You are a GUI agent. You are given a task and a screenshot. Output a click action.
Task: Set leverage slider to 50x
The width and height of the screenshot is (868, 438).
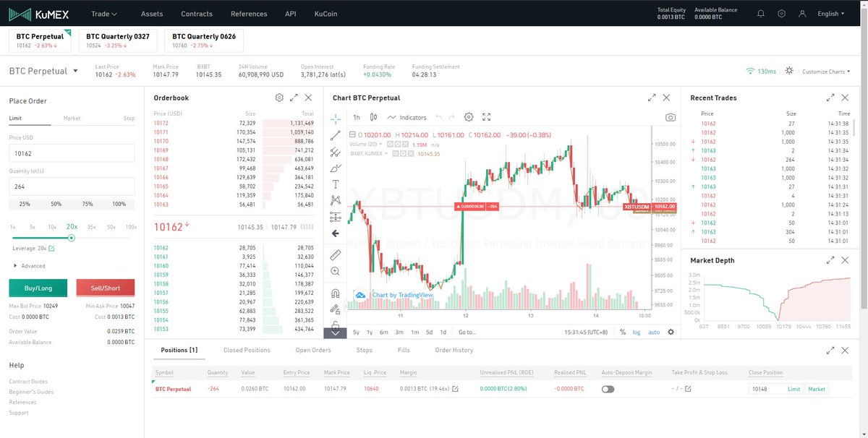pyautogui.click(x=111, y=227)
